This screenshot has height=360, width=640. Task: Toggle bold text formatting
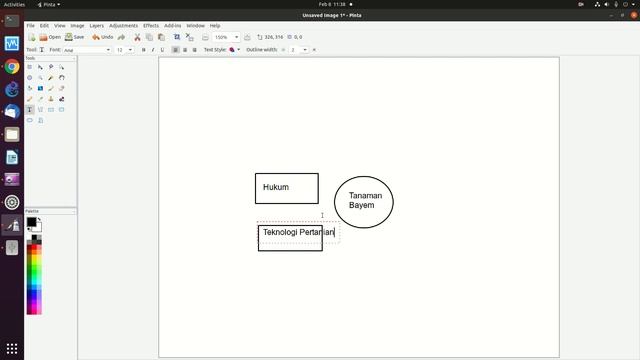click(143, 50)
